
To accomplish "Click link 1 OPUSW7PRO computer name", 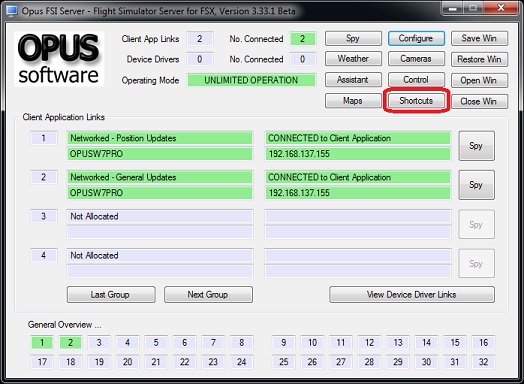I will tap(160, 154).
